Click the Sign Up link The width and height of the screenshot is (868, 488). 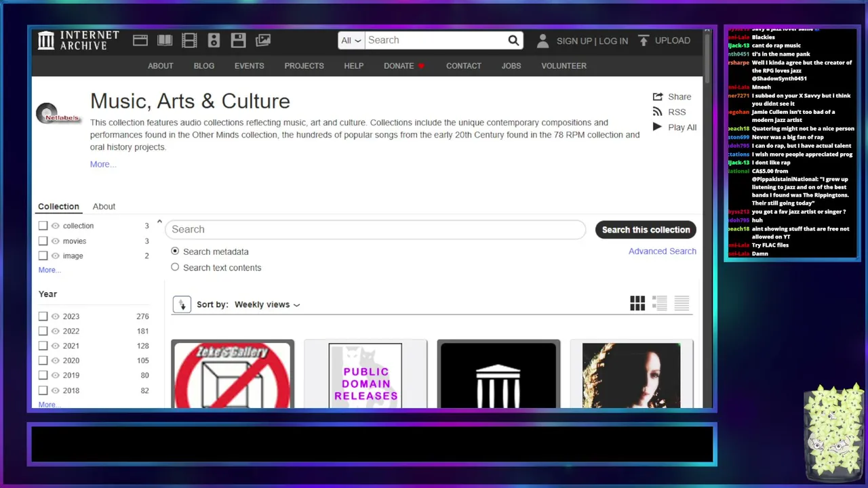(x=574, y=41)
